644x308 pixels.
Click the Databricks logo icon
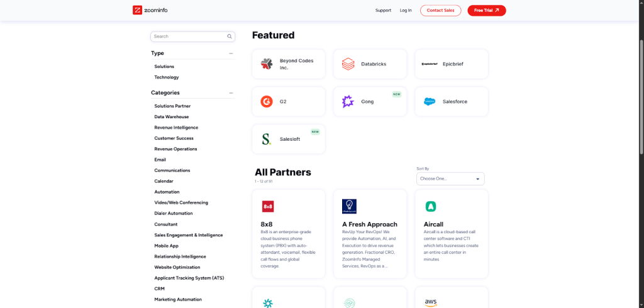[x=348, y=64]
